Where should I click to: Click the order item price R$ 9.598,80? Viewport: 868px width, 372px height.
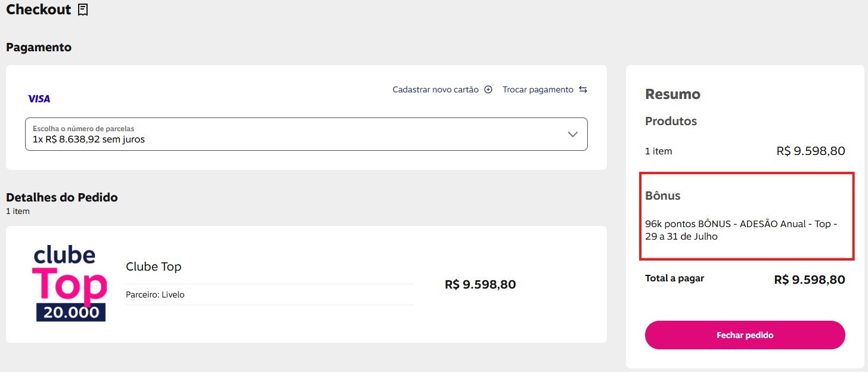(x=480, y=284)
